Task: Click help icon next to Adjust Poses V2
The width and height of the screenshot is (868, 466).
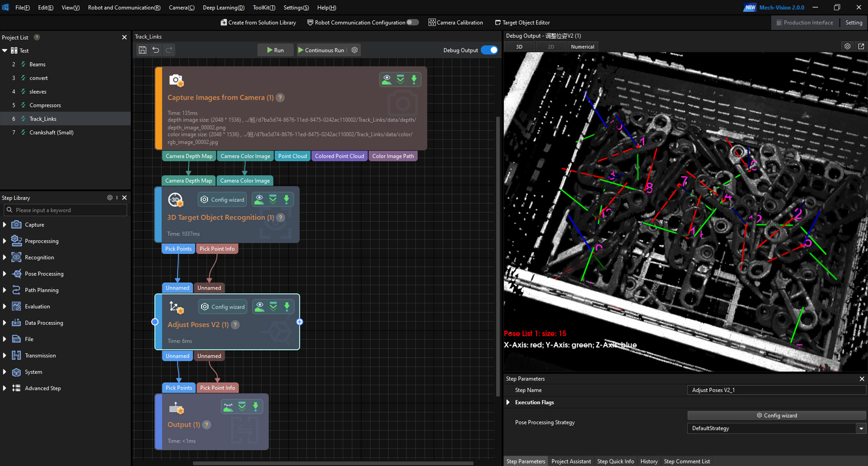Action: coord(235,325)
